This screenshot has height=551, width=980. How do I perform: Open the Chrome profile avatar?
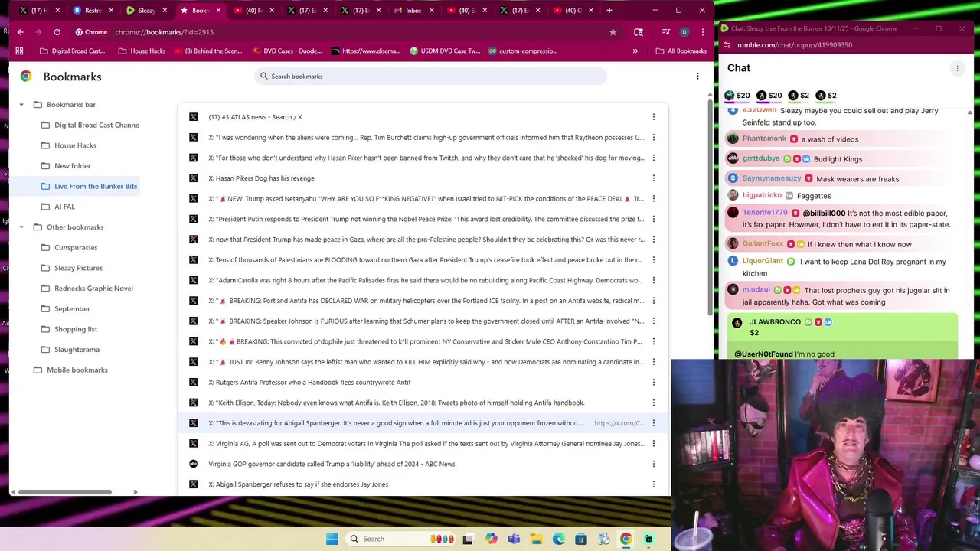coord(684,32)
